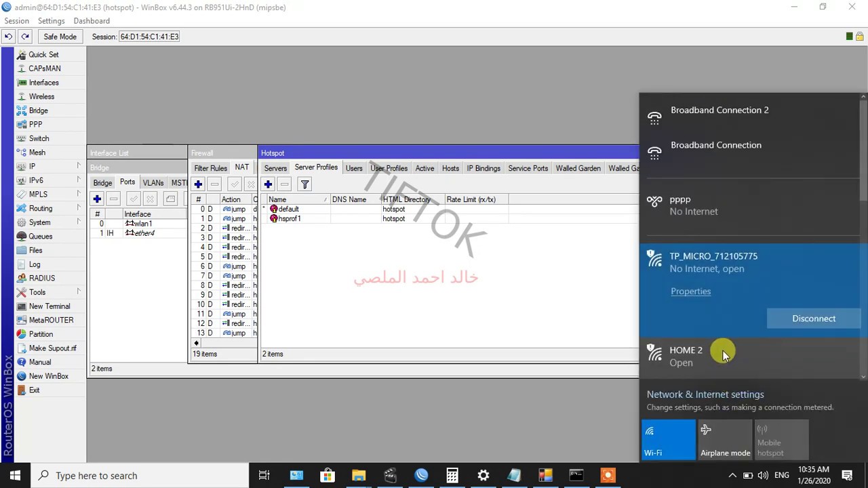Add a new bridge port (plus button)
Image resolution: width=868 pixels, height=488 pixels.
(x=97, y=199)
